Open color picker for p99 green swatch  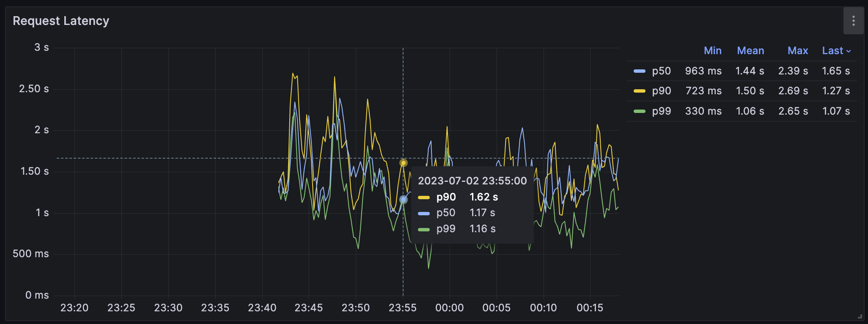coord(640,111)
